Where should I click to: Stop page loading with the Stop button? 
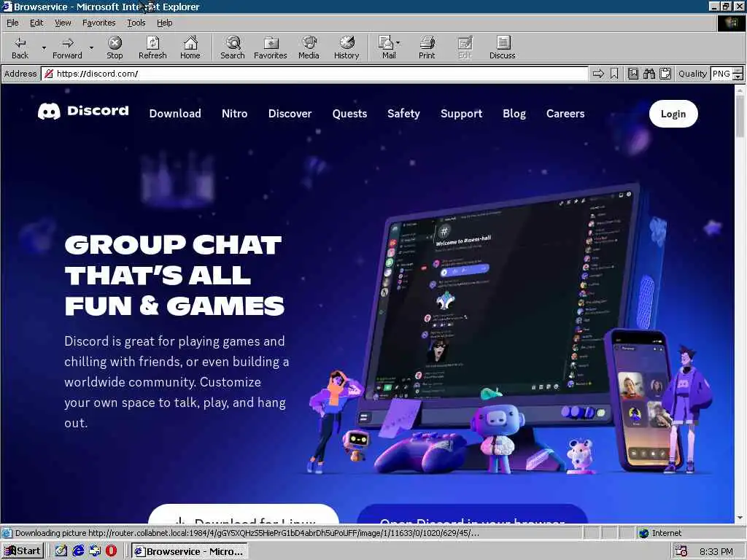coord(115,47)
